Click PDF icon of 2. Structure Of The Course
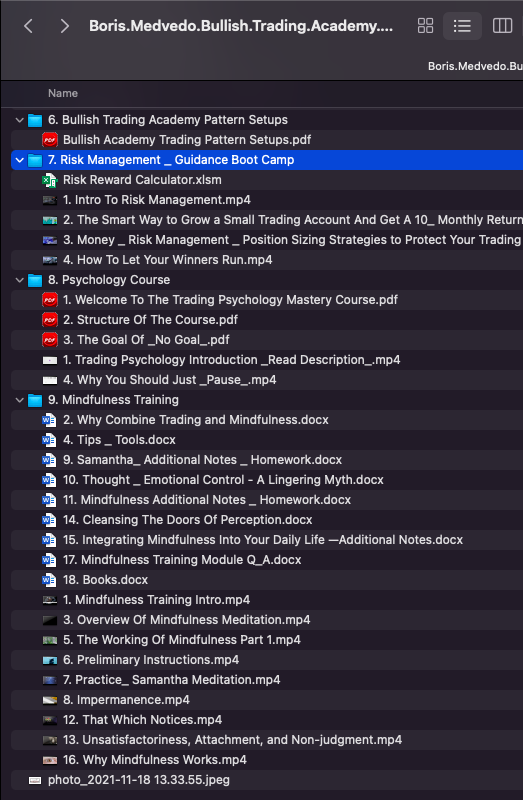523x800 pixels. tap(49, 320)
